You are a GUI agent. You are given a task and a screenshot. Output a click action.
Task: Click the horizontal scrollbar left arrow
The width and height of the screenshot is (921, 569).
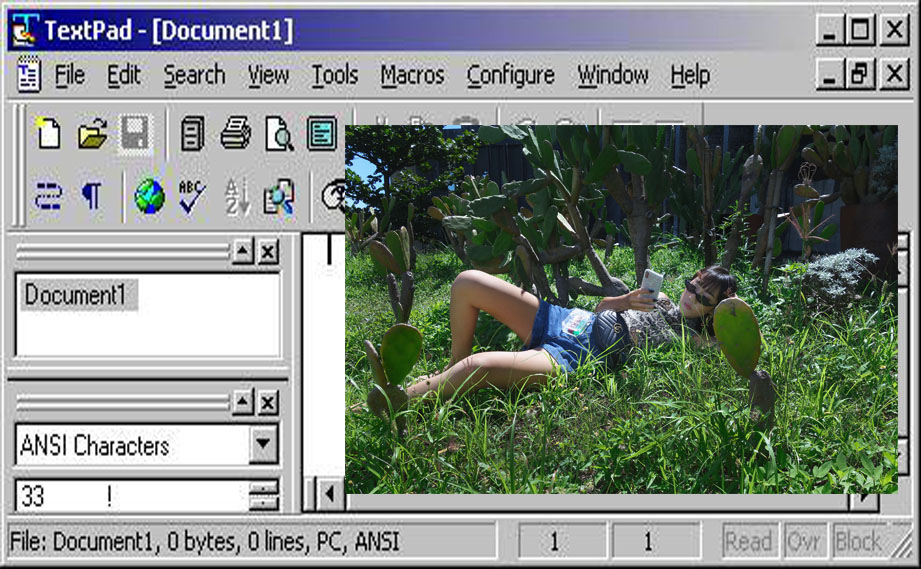330,494
